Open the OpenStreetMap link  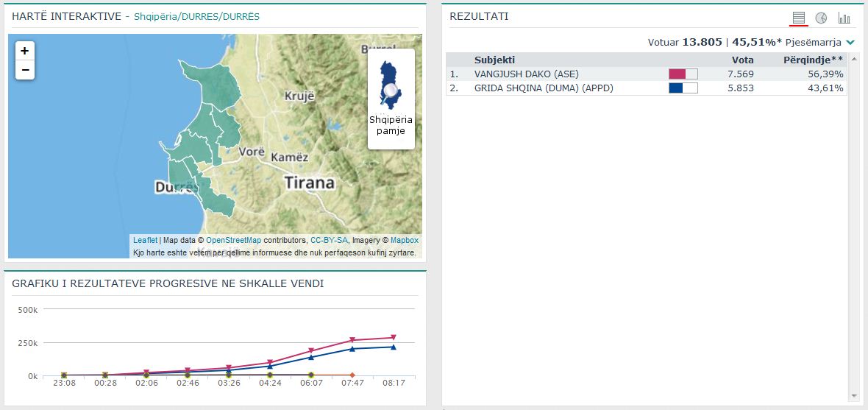click(233, 240)
